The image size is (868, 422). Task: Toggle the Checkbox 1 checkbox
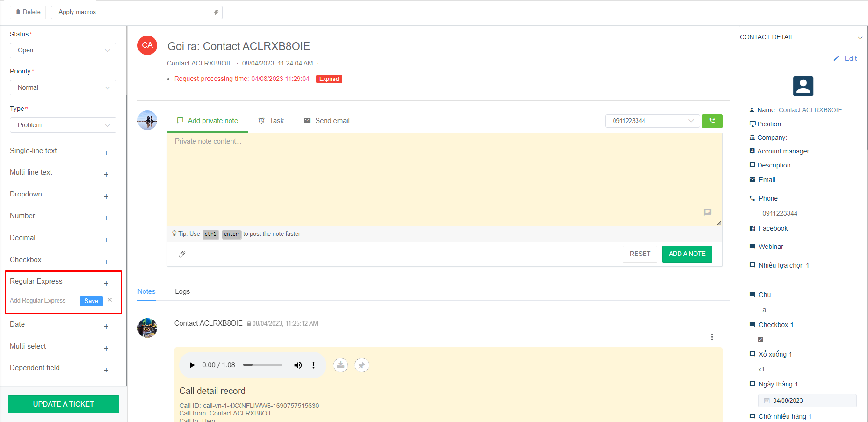pos(760,339)
